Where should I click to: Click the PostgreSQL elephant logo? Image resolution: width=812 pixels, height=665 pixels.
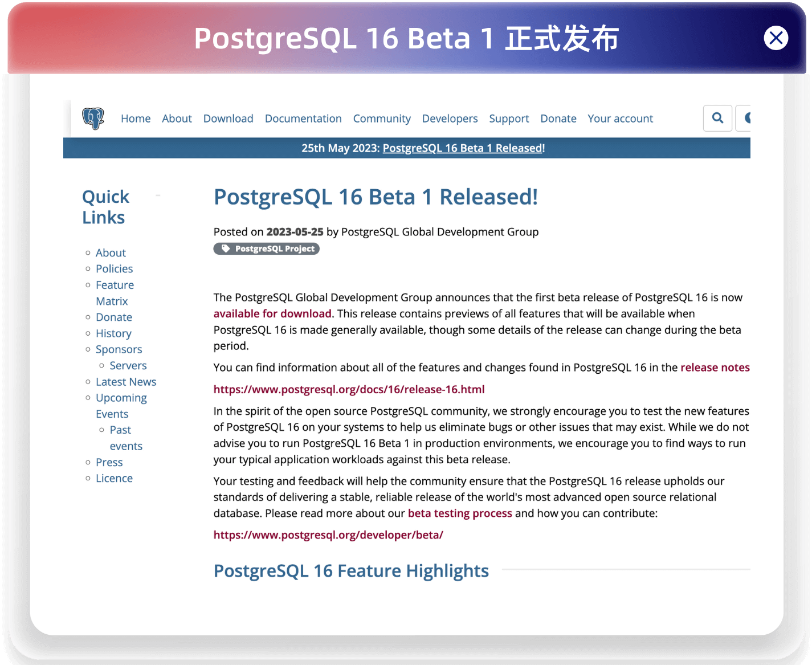[93, 119]
